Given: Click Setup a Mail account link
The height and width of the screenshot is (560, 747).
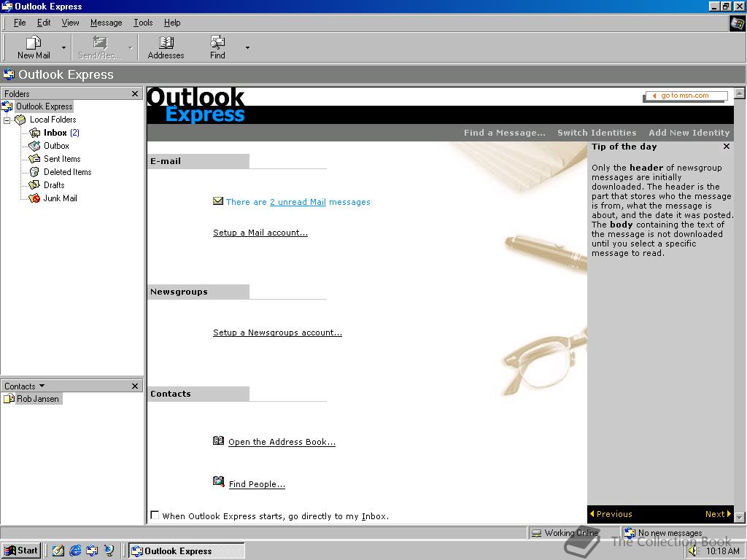Looking at the screenshot, I should (260, 233).
